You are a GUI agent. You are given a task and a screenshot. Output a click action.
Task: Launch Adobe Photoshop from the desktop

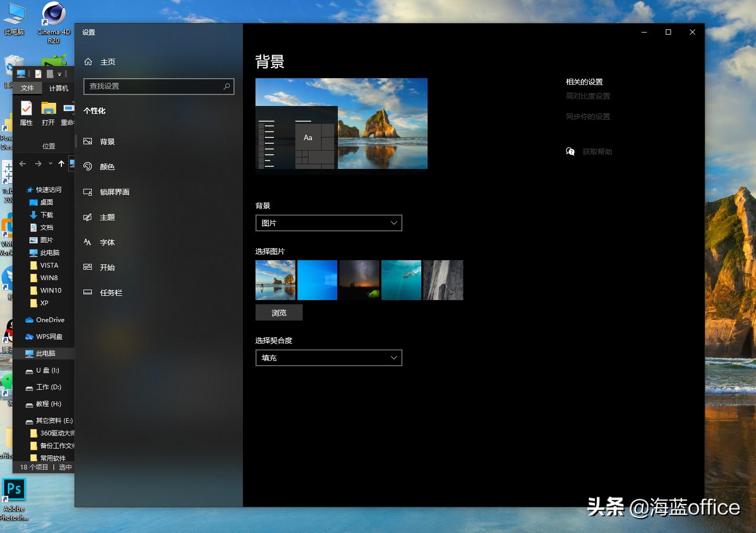click(x=14, y=489)
